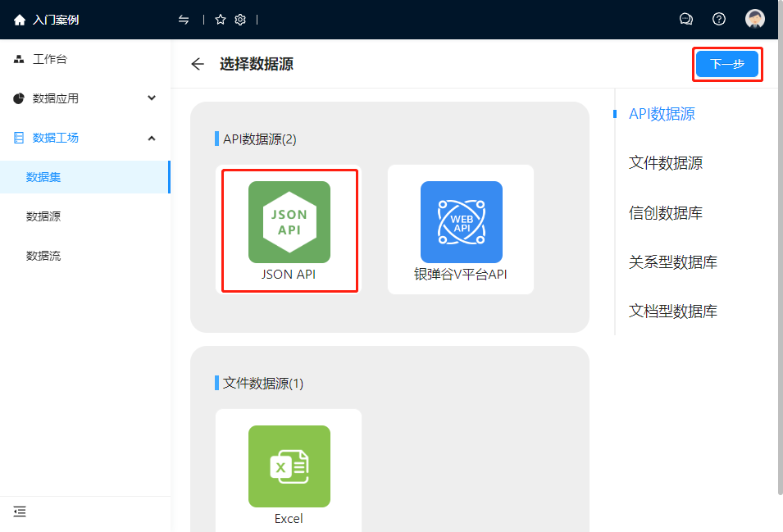Select the Excel file data source icon
The height and width of the screenshot is (532, 783).
[x=289, y=466]
